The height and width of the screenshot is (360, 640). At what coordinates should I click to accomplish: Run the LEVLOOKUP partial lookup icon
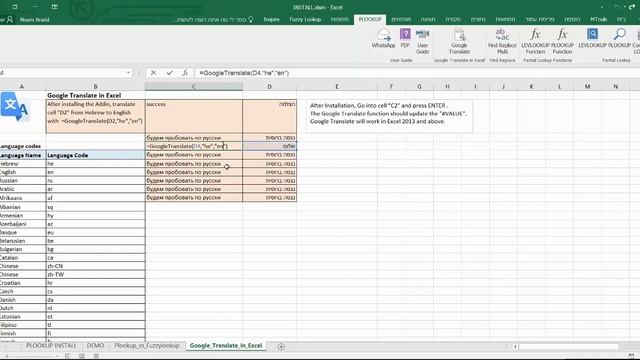(592, 38)
